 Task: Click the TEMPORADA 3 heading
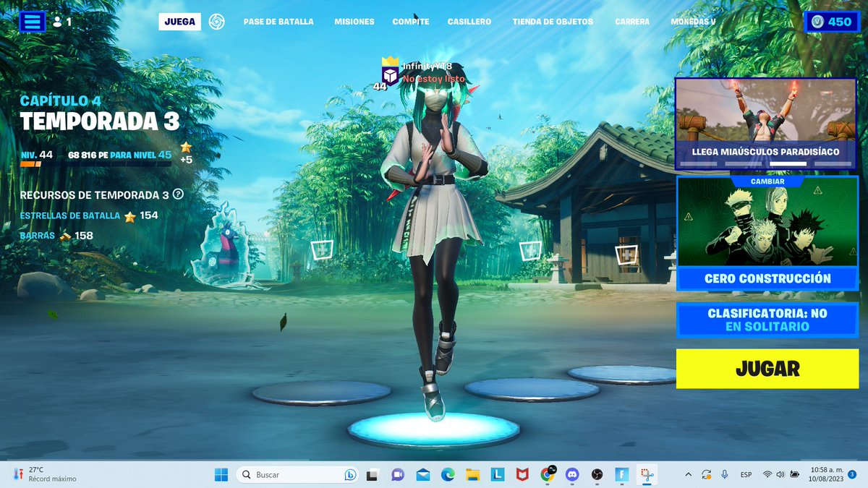[x=100, y=121]
